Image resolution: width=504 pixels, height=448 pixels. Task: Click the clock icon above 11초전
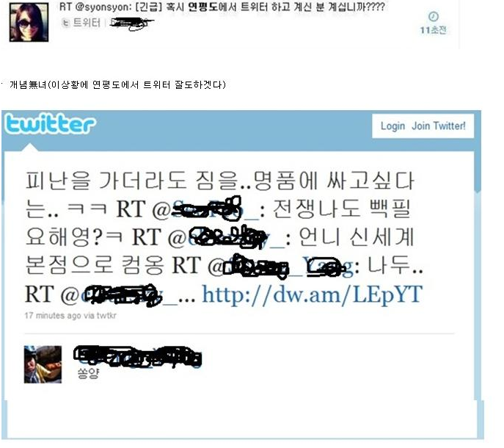click(434, 16)
